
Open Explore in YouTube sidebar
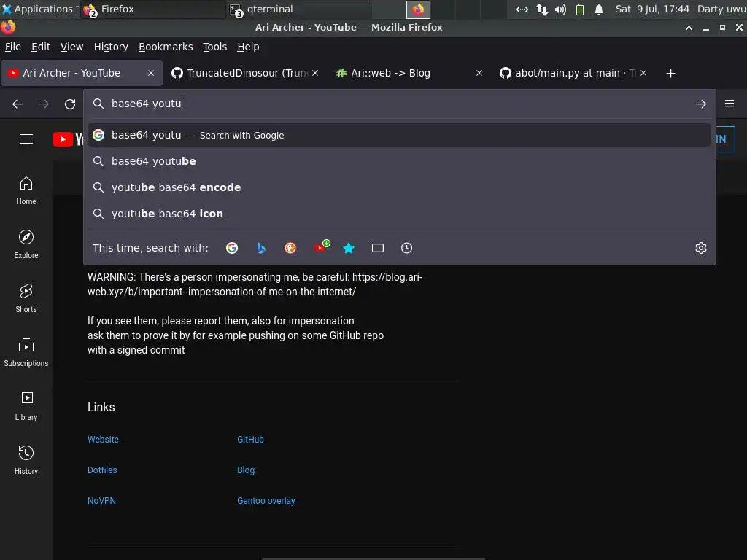[26, 245]
